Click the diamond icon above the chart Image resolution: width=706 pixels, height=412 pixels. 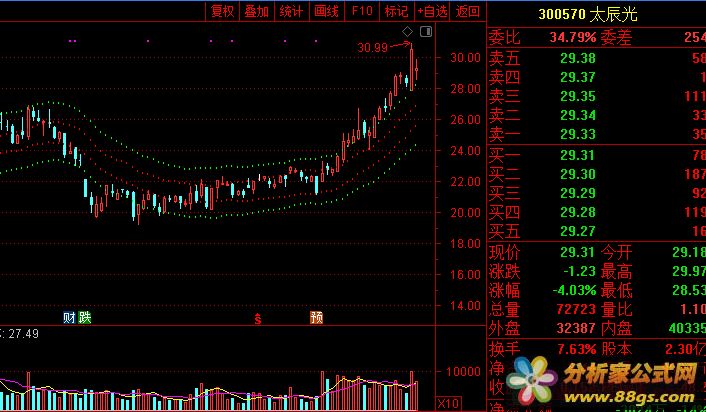[x=407, y=31]
